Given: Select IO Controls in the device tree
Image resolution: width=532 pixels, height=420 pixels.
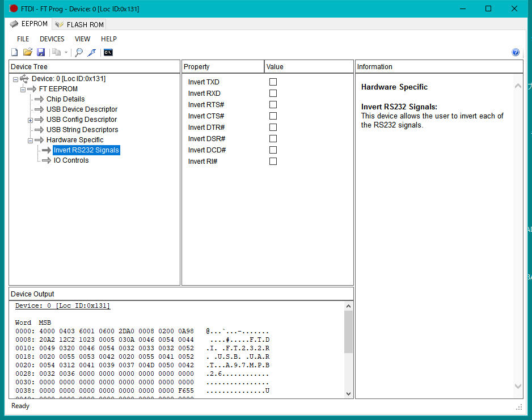Looking at the screenshot, I should pyautogui.click(x=71, y=160).
